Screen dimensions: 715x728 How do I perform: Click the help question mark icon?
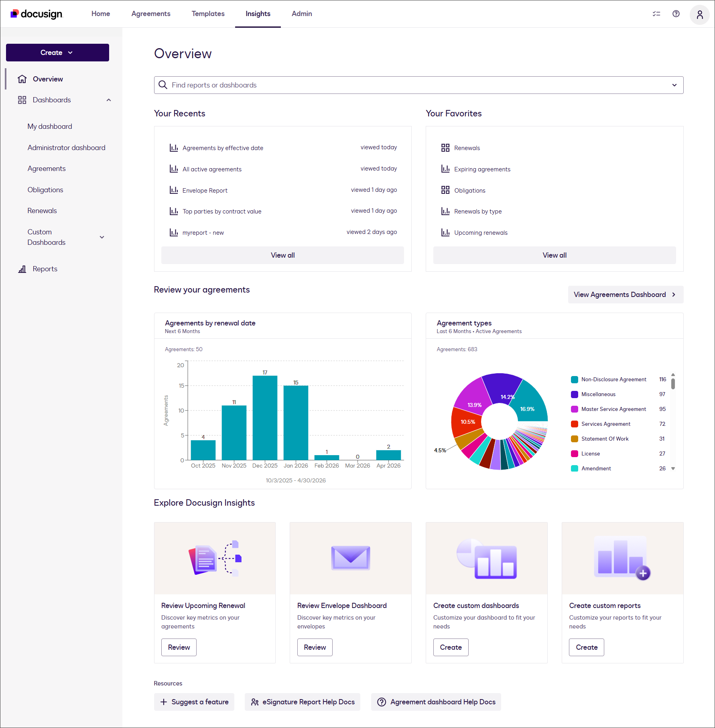click(676, 14)
